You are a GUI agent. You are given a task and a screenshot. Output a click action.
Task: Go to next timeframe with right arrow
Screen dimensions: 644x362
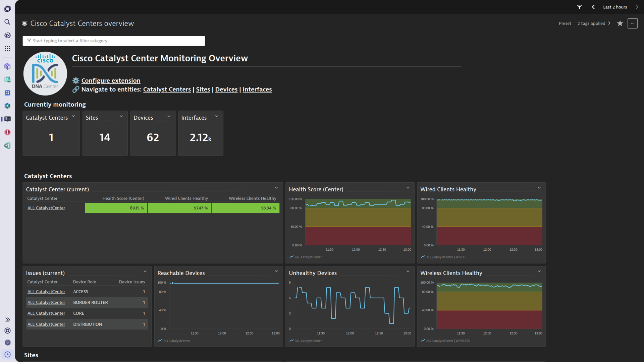tap(637, 7)
